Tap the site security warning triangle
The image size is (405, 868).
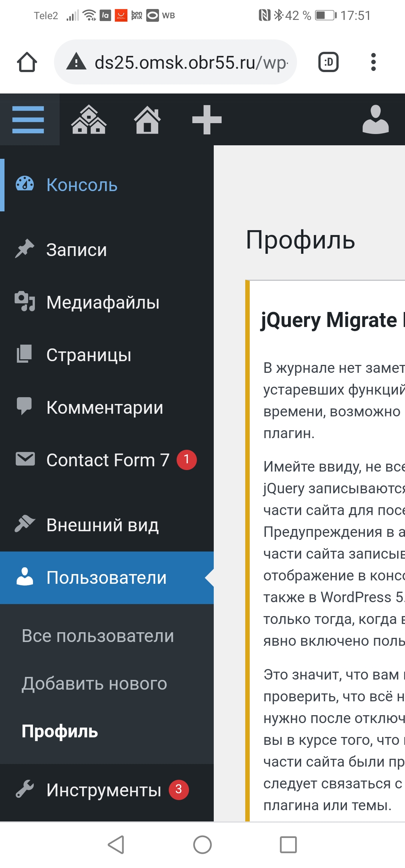pyautogui.click(x=76, y=62)
